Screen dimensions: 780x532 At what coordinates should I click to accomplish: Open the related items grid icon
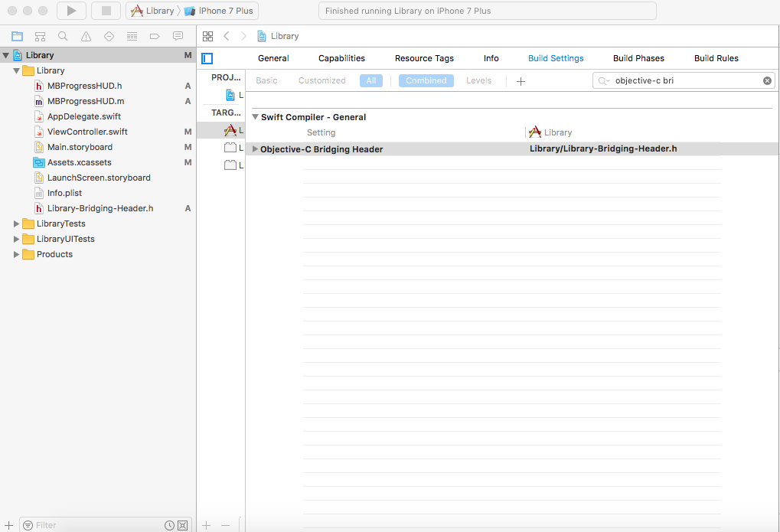207,35
